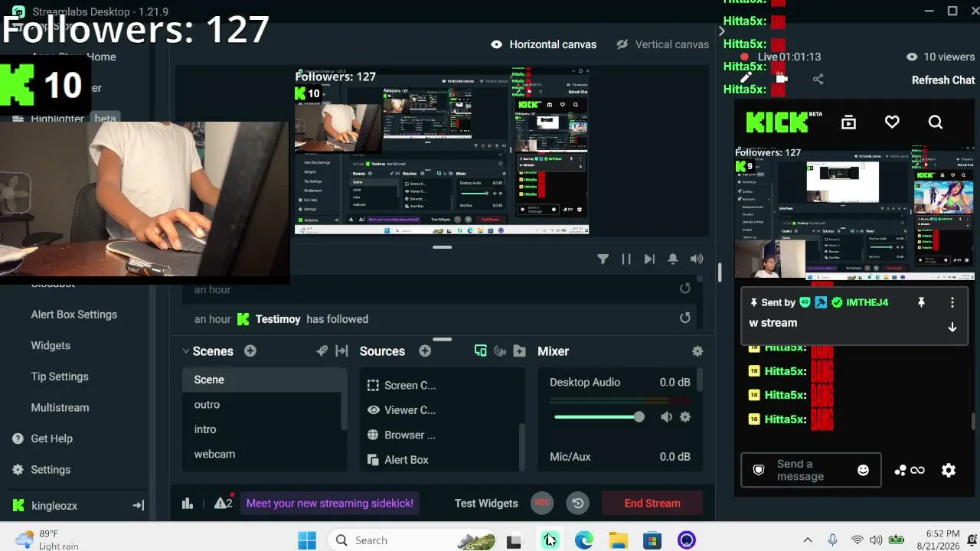
Task: Open Alert Box Settings
Action: pyautogui.click(x=74, y=315)
